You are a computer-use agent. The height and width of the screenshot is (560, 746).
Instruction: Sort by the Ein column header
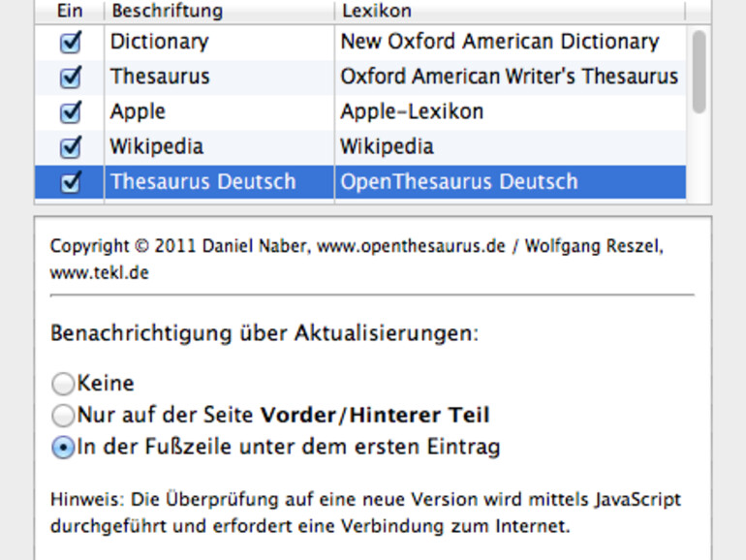tap(70, 11)
